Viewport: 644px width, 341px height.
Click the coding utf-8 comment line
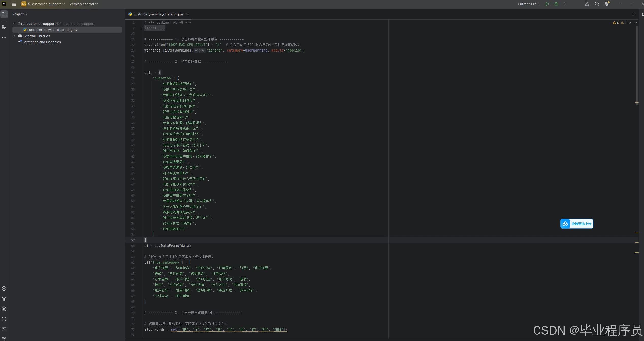168,22
